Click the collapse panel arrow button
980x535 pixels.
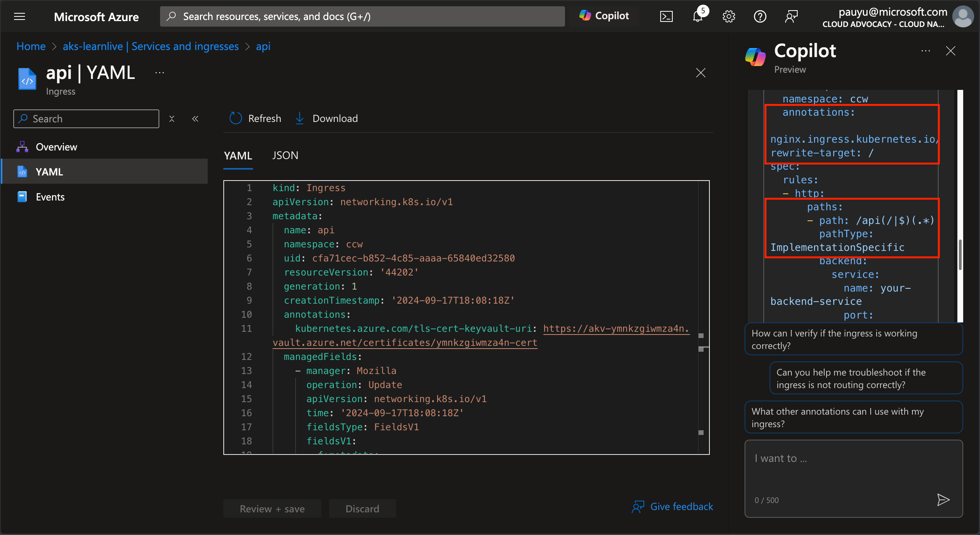click(196, 118)
